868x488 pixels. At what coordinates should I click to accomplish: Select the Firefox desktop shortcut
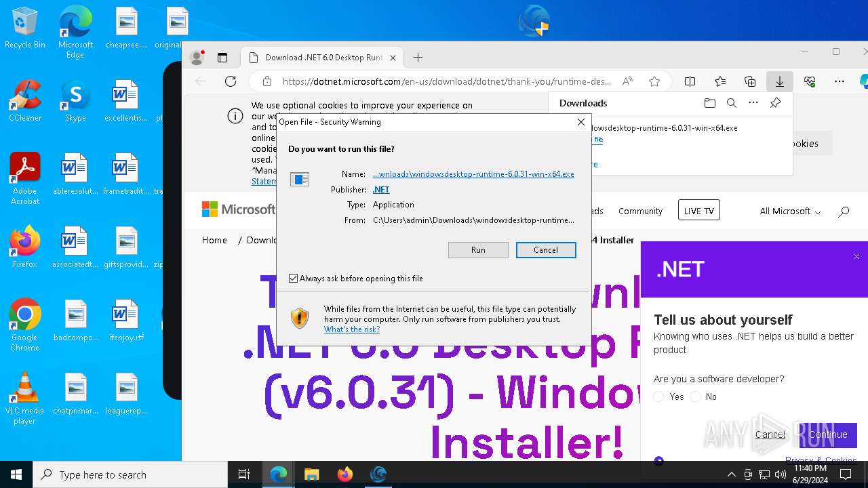25,247
